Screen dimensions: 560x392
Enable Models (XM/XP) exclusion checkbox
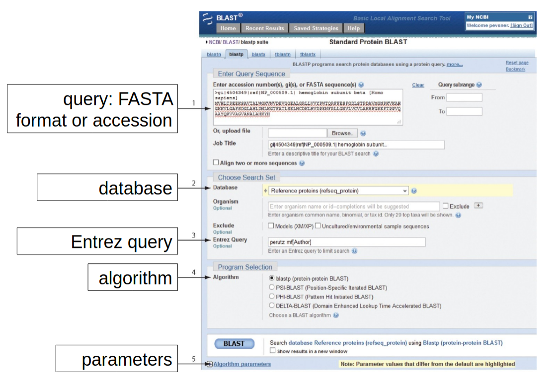coord(271,226)
